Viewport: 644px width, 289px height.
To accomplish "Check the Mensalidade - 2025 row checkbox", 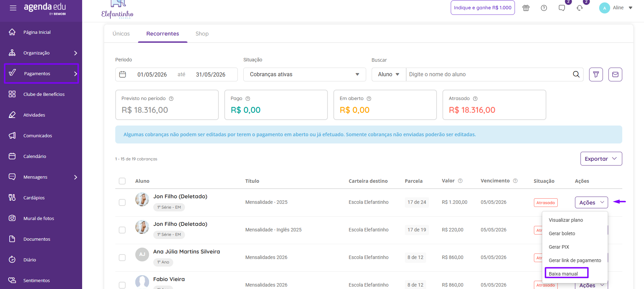I will coord(122,202).
